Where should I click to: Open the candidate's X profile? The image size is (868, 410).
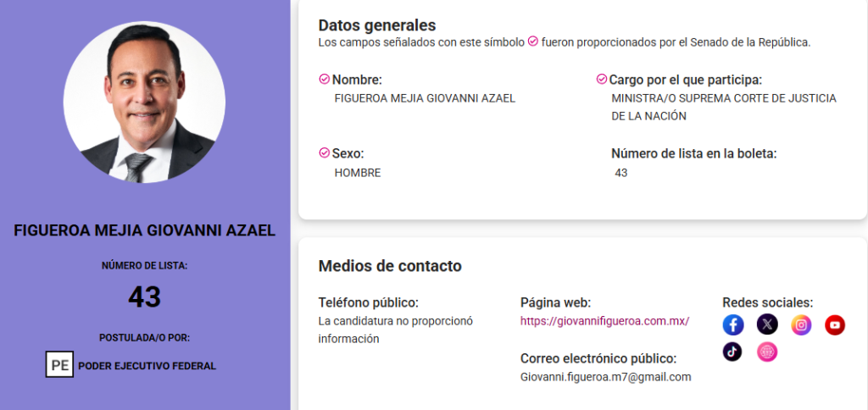point(766,324)
